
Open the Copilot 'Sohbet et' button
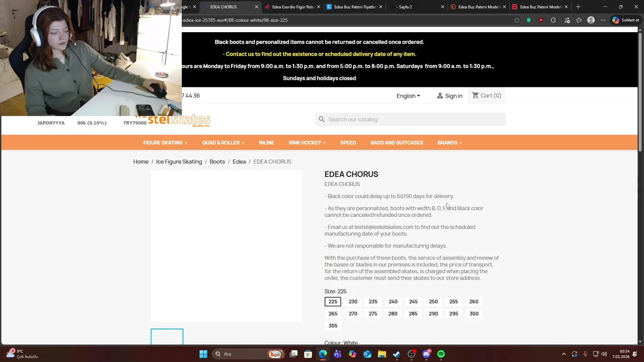pyautogui.click(x=625, y=20)
